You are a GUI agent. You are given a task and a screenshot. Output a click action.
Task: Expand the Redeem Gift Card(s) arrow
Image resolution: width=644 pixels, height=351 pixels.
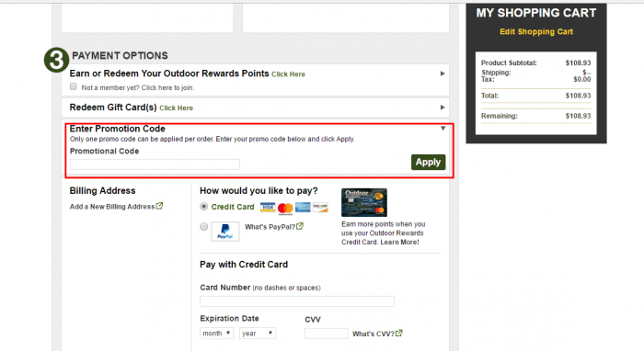pyautogui.click(x=443, y=108)
